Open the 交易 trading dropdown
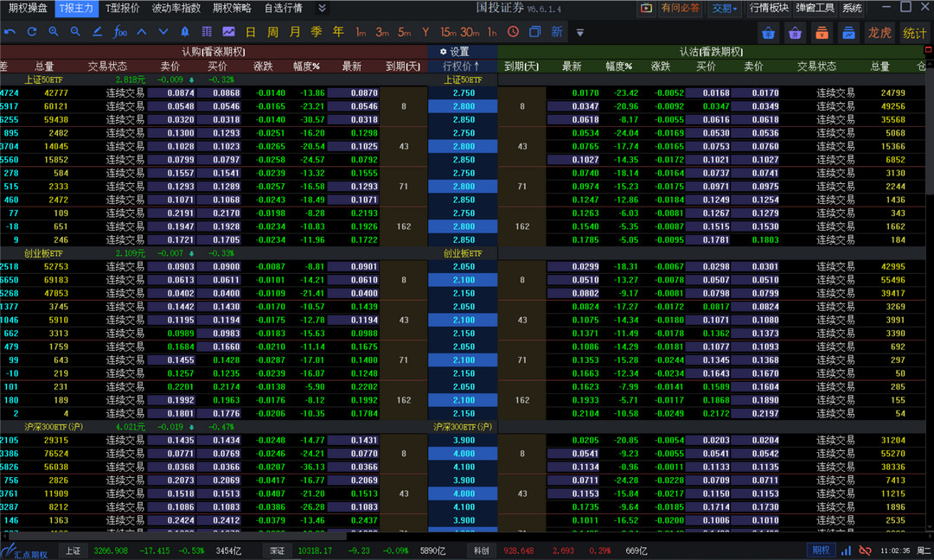The width and height of the screenshot is (934, 560). (725, 9)
